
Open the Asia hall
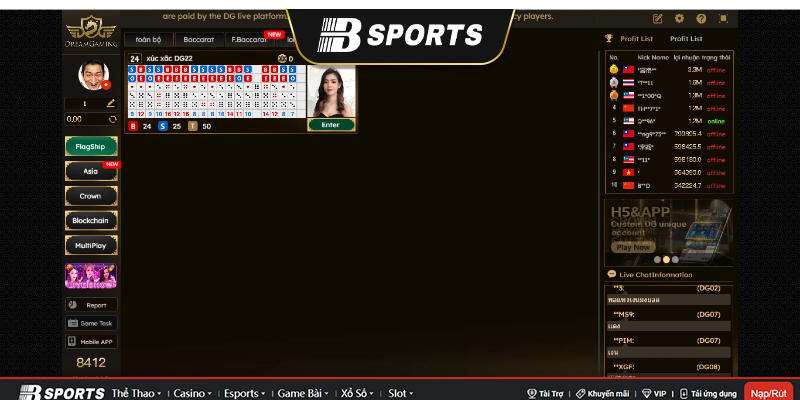[91, 171]
